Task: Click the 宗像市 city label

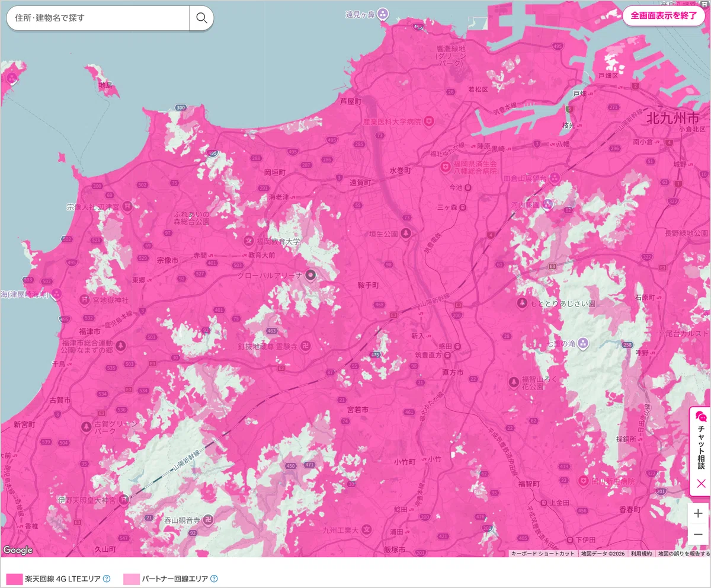Action: pyautogui.click(x=168, y=260)
